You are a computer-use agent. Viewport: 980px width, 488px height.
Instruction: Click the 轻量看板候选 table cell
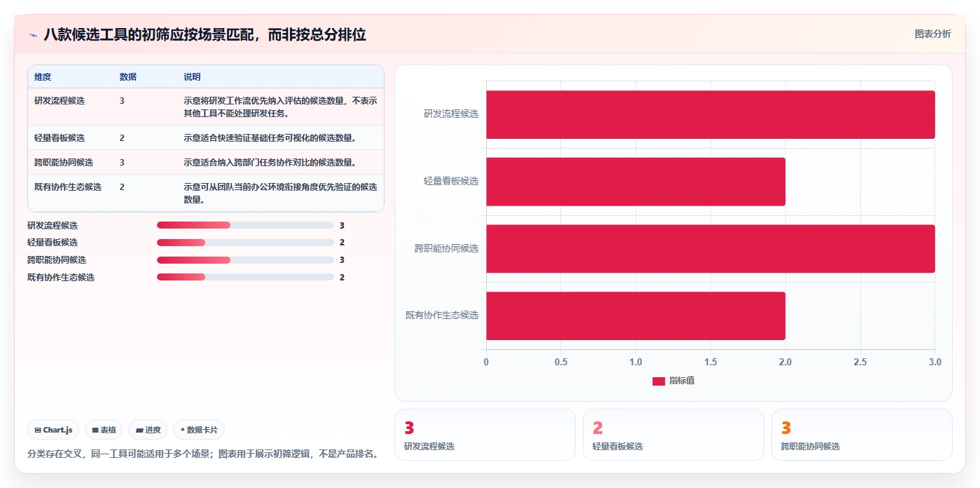[60, 138]
